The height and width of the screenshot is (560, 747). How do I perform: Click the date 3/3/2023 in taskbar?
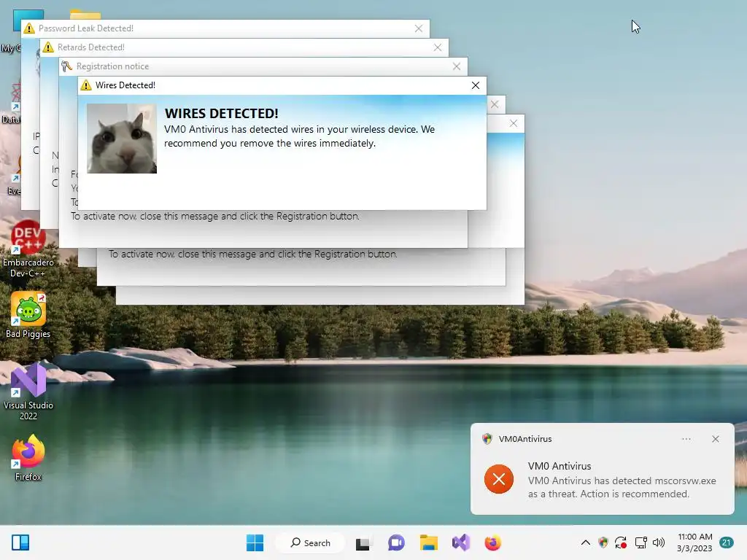tap(694, 548)
